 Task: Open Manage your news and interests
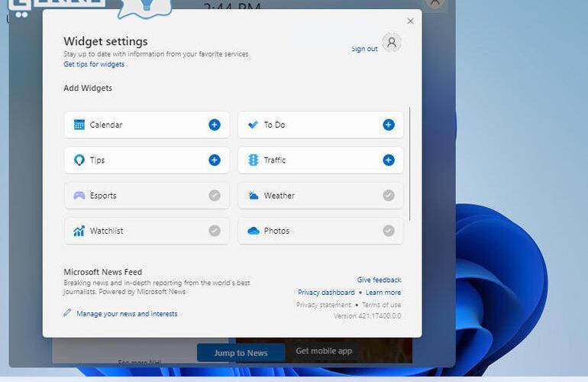coord(127,314)
